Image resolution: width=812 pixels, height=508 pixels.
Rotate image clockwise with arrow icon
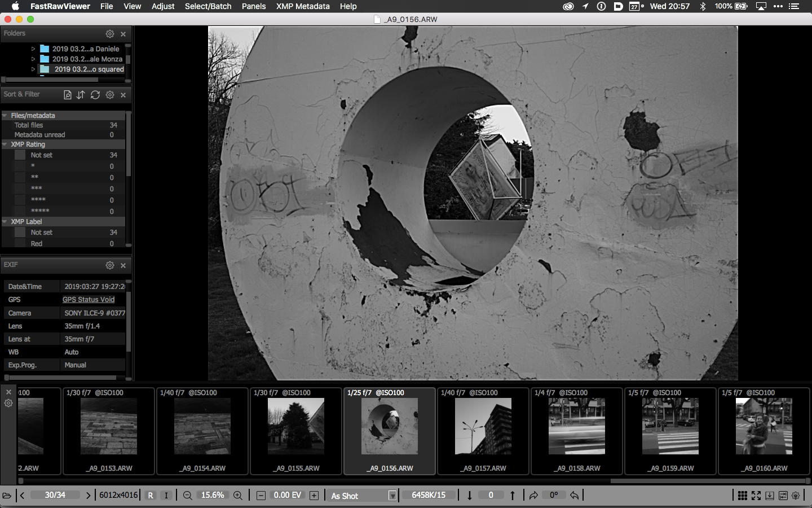point(533,496)
